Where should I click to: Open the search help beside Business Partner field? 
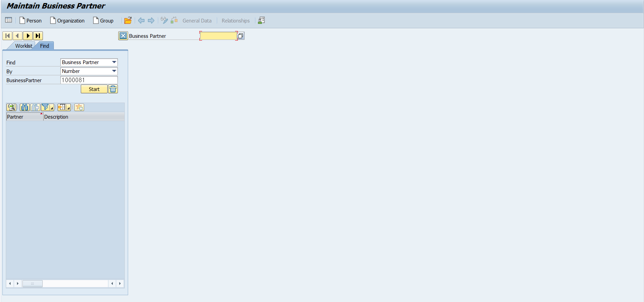coord(241,36)
